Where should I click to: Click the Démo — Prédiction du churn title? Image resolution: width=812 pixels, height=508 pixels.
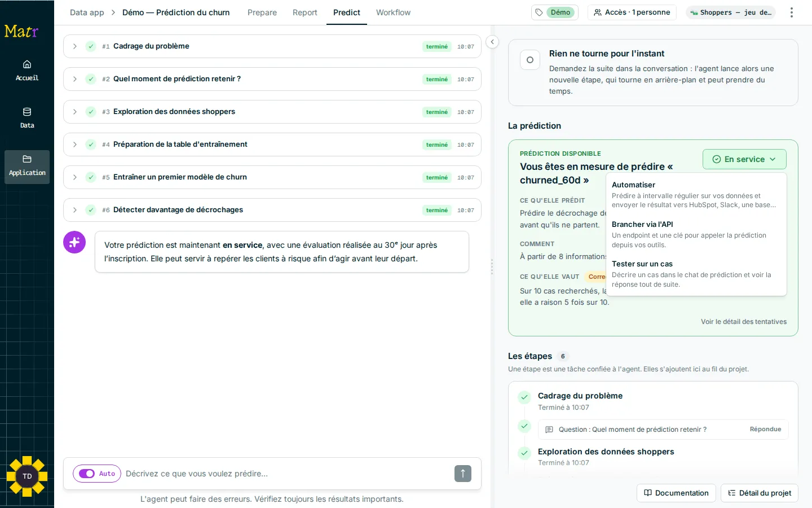[x=176, y=12]
